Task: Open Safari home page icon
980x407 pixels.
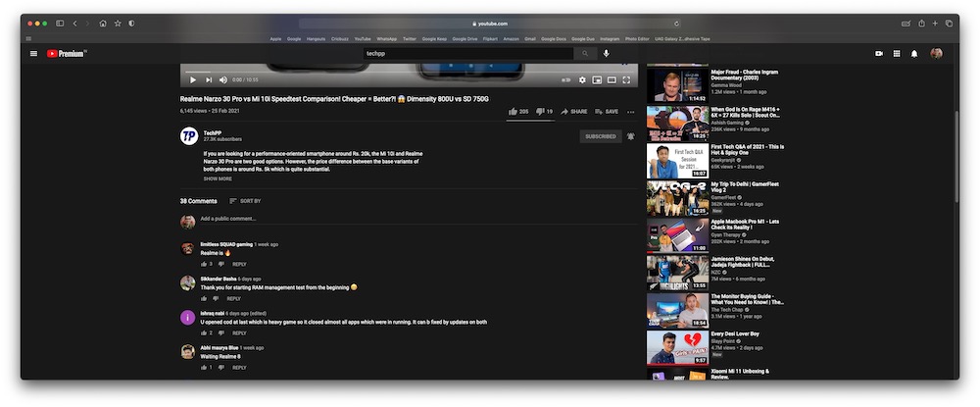Action: coord(103,24)
